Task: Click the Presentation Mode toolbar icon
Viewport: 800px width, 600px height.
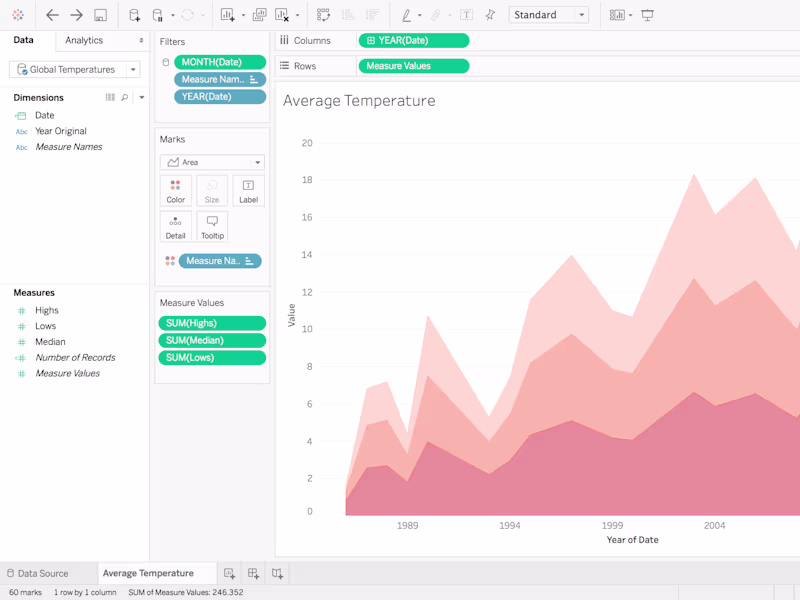Action: tap(648, 14)
